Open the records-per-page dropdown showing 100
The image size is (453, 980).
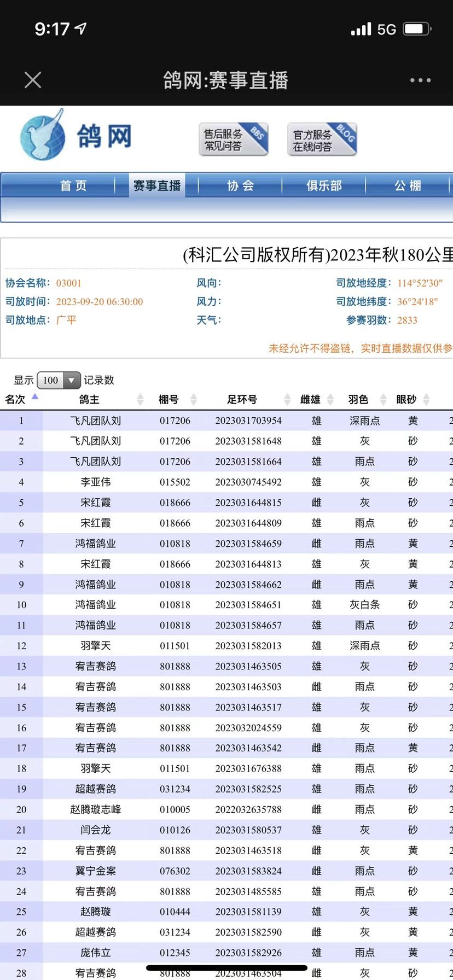pyautogui.click(x=59, y=380)
